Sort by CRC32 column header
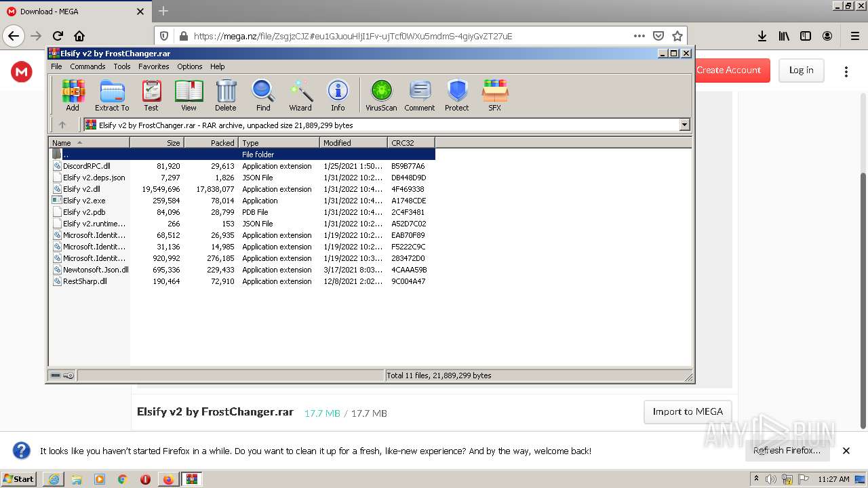 pyautogui.click(x=411, y=142)
